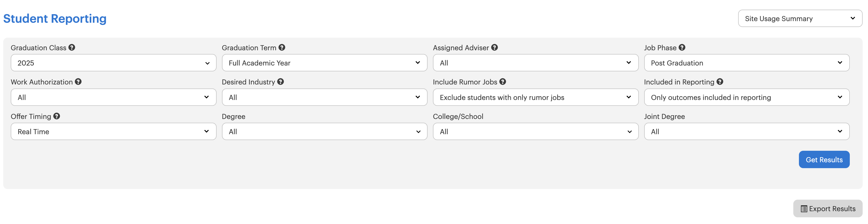Screen dimensions: 868x224
Task: Click the Export Results button
Action: point(828,208)
